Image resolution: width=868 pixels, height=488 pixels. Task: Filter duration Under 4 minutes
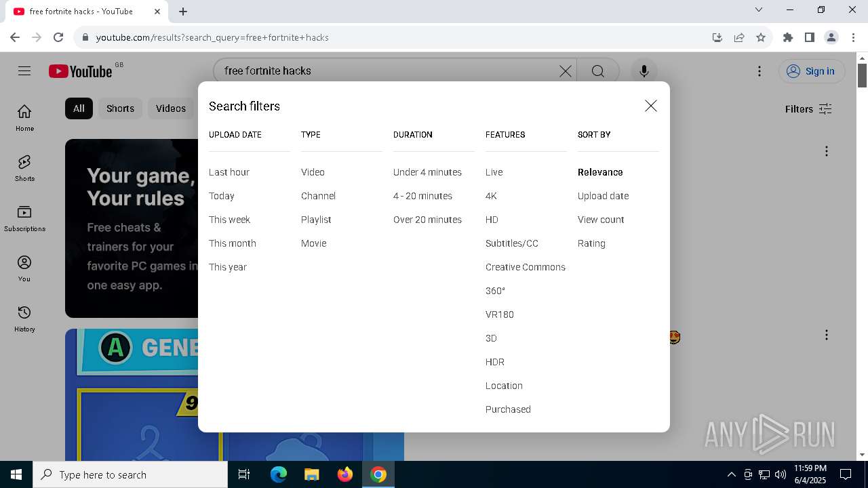[x=427, y=172]
